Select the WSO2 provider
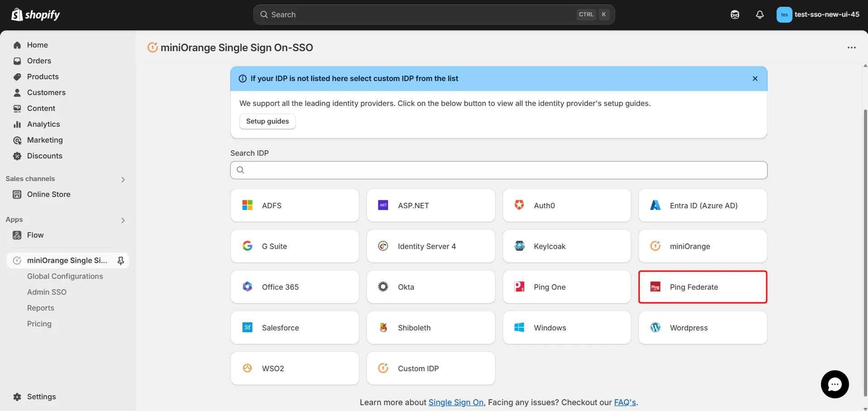The image size is (868, 411). (x=295, y=368)
